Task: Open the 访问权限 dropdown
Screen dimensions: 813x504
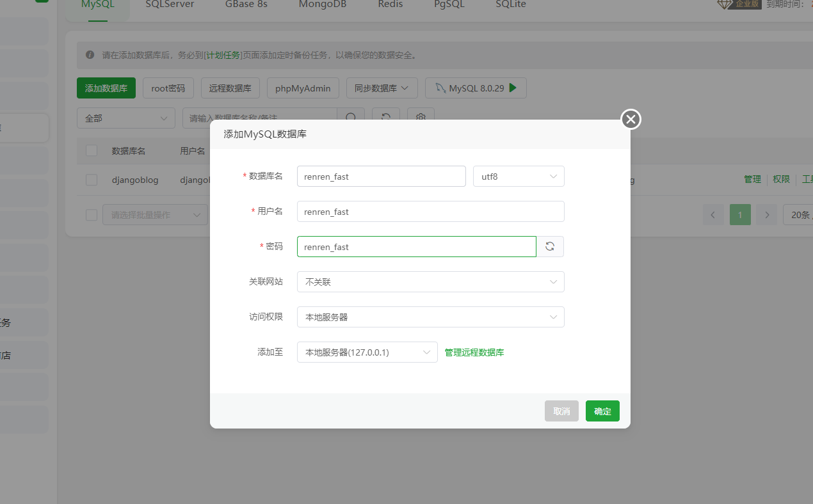Action: pos(430,317)
